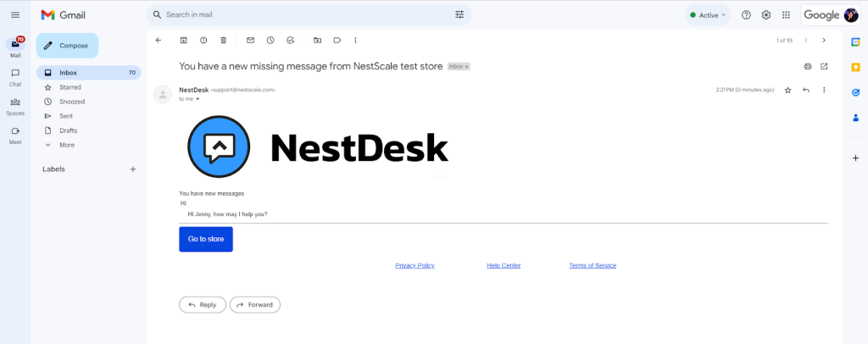Snooze this email with clock icon
Viewport: 868px width, 344px height.
click(270, 40)
